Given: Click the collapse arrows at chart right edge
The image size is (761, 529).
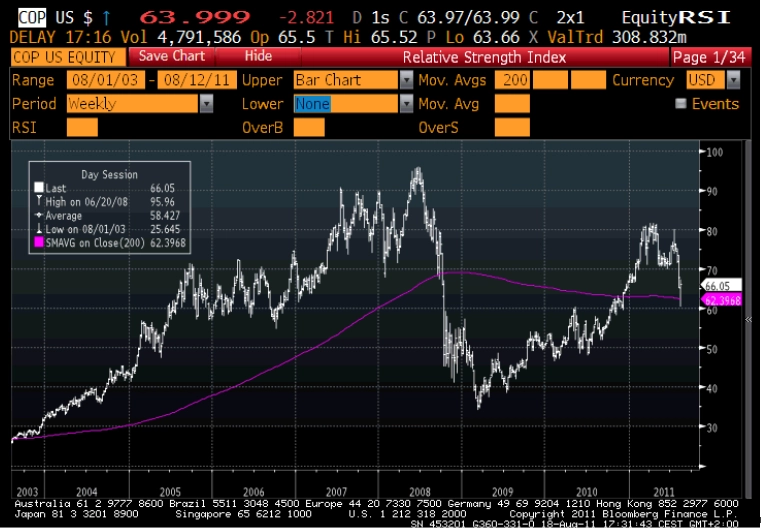Looking at the screenshot, I should click(x=750, y=319).
